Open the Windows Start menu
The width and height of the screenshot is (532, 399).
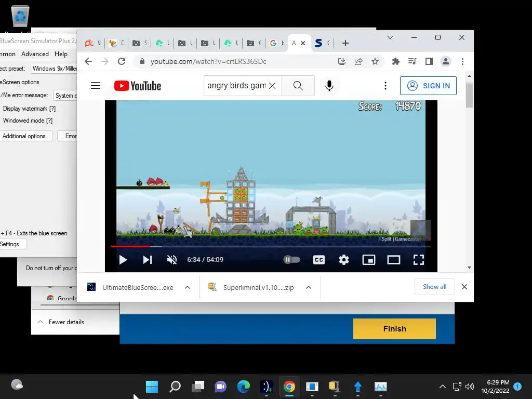pyautogui.click(x=152, y=387)
